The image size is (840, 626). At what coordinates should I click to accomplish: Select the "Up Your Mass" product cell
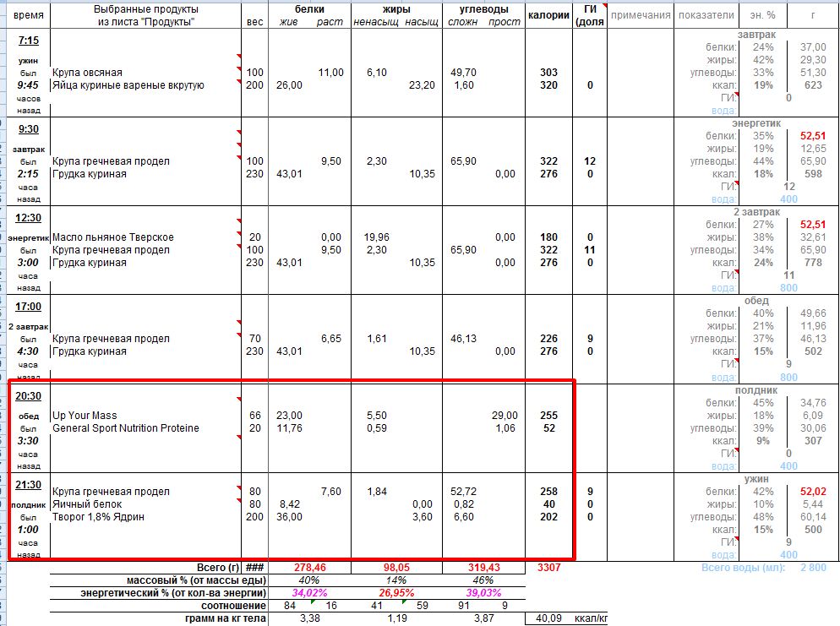pos(85,416)
